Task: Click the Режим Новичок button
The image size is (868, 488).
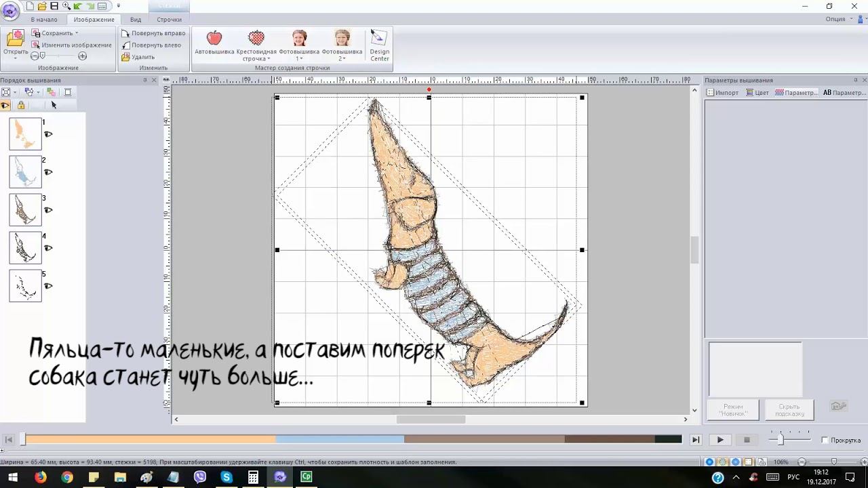Action: point(733,409)
